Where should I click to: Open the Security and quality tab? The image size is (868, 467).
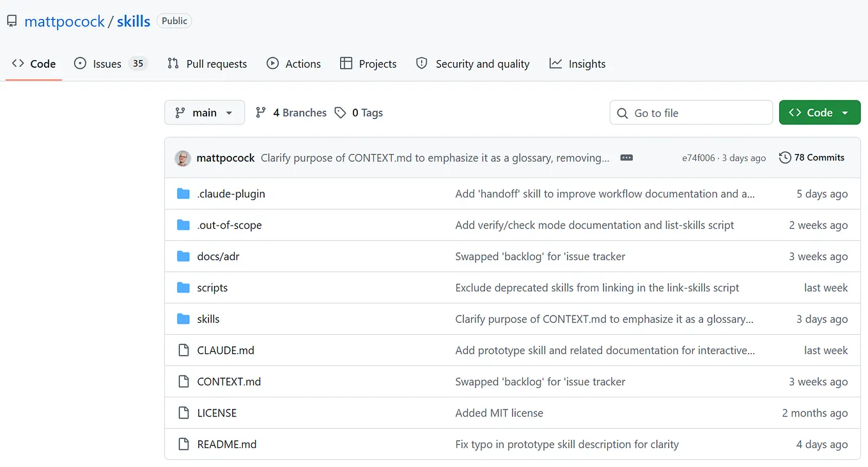tap(473, 63)
